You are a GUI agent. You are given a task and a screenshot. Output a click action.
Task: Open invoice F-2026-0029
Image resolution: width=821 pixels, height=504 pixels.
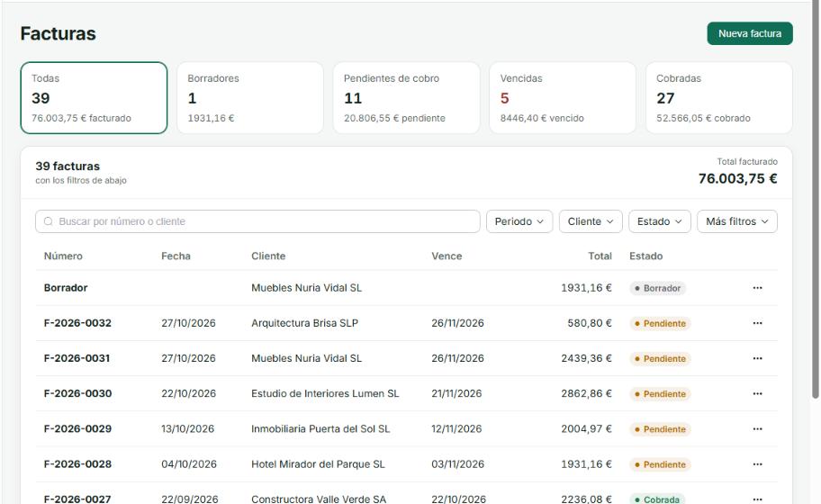(77, 428)
